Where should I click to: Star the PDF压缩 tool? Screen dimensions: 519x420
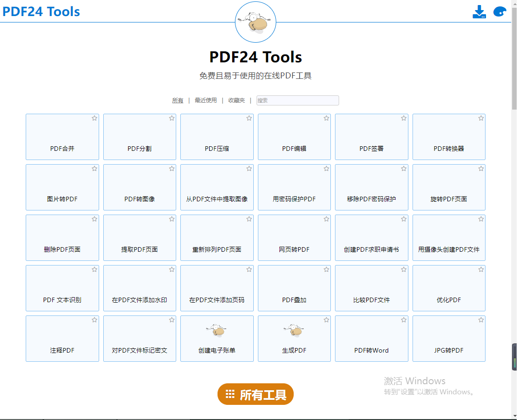(249, 118)
